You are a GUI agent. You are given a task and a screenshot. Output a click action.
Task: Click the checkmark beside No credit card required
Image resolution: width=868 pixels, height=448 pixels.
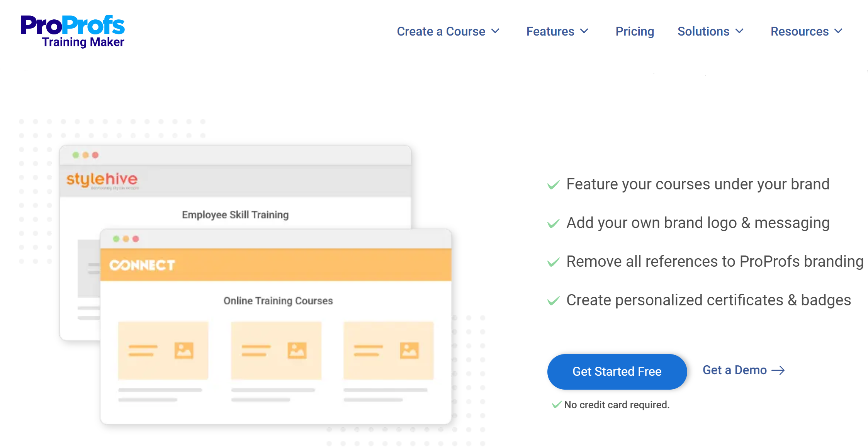557,405
